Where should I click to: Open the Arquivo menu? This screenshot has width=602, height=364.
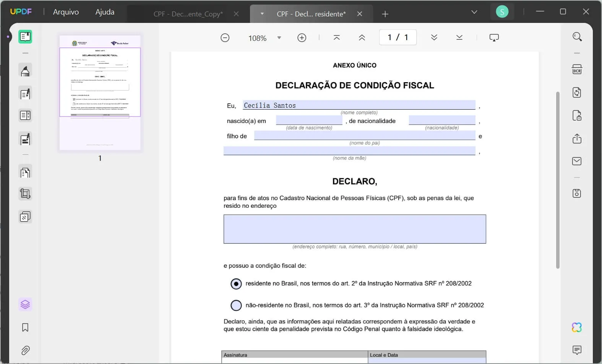pyautogui.click(x=66, y=12)
